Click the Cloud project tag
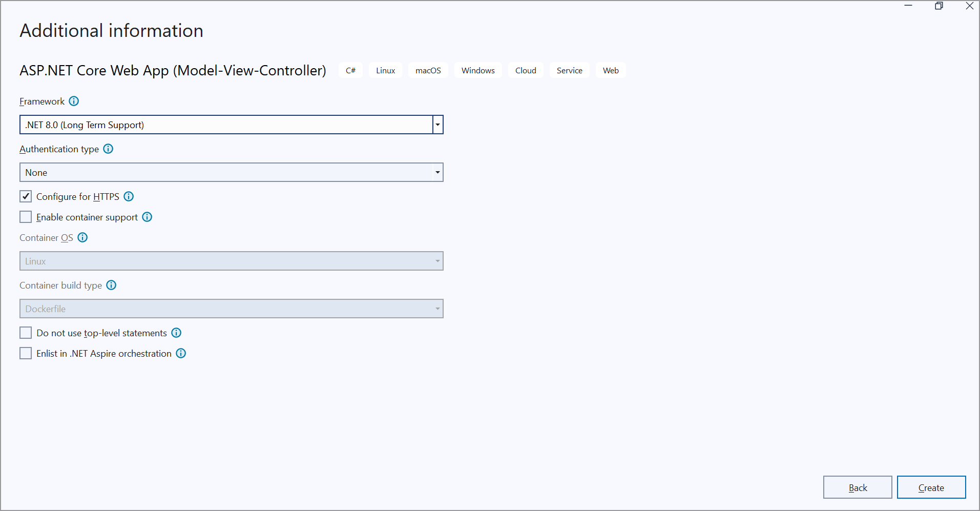 coord(526,70)
